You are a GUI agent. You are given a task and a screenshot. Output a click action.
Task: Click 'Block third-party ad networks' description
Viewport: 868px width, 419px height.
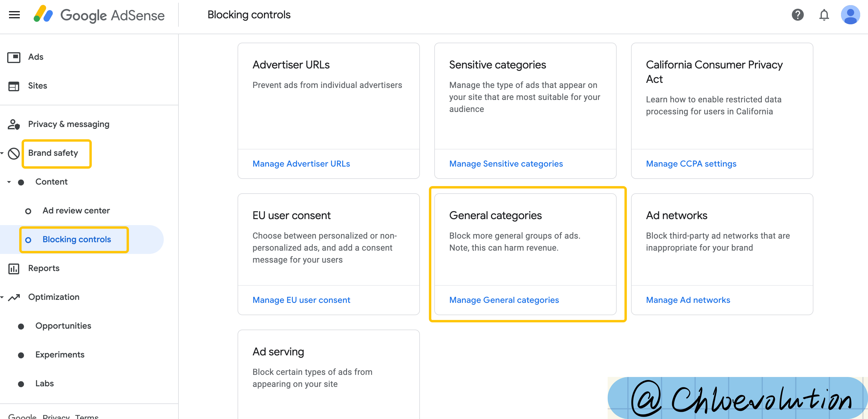pyautogui.click(x=718, y=242)
